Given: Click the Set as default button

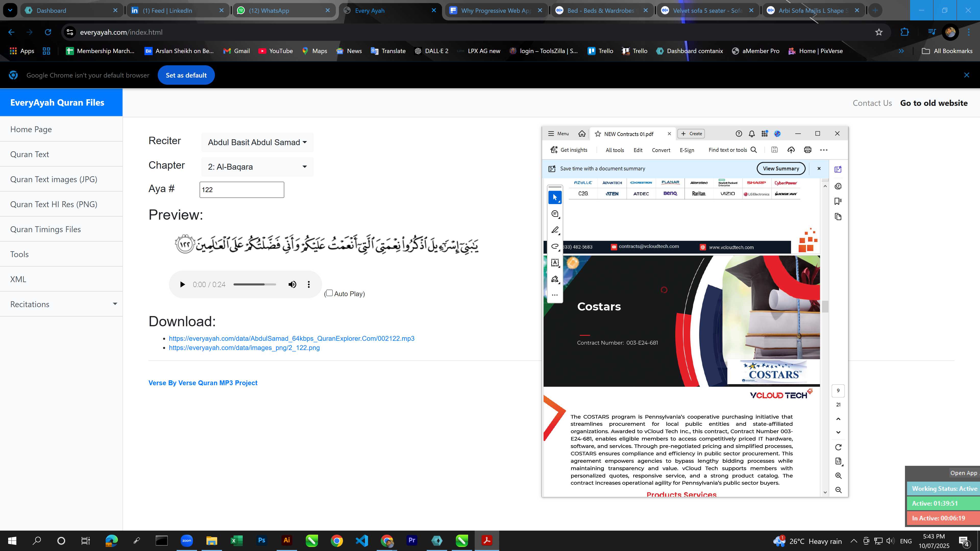Looking at the screenshot, I should click(186, 75).
